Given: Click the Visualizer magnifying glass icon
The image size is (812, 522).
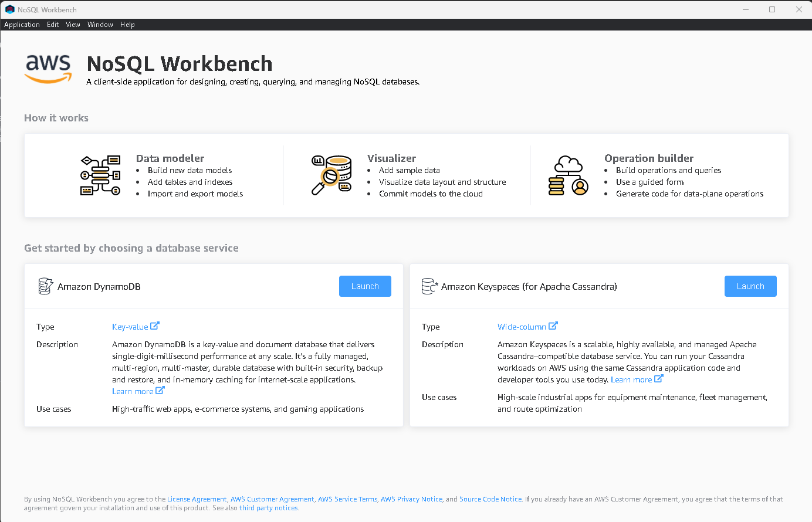Looking at the screenshot, I should tap(331, 175).
